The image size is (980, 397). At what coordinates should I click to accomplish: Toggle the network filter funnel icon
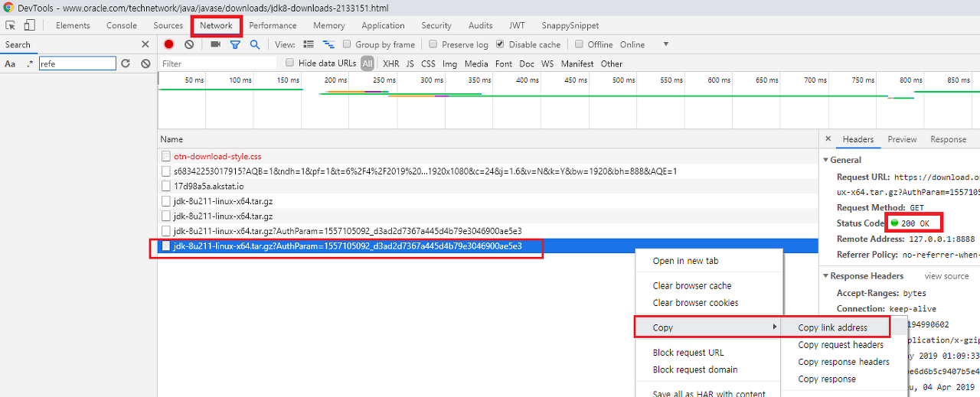[235, 44]
